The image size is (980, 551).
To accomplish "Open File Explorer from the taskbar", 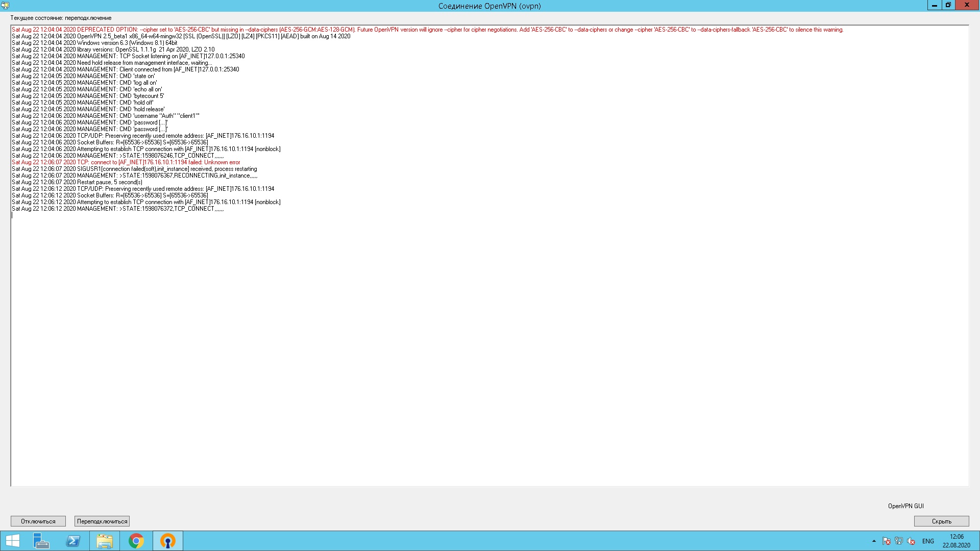I will (105, 541).
